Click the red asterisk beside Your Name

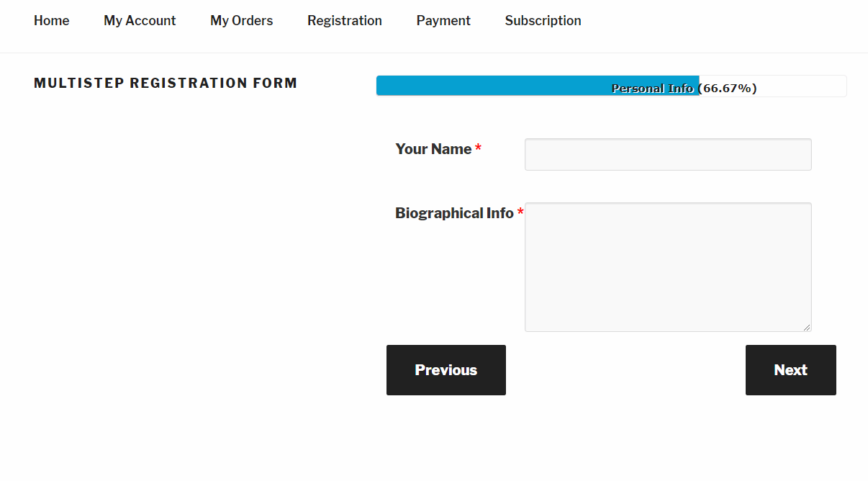(478, 148)
